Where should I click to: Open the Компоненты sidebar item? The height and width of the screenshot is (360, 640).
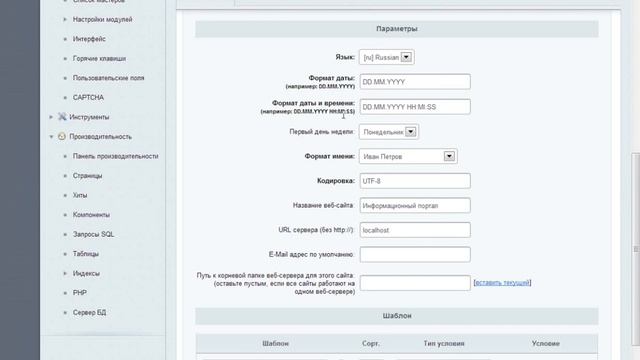coord(91,215)
